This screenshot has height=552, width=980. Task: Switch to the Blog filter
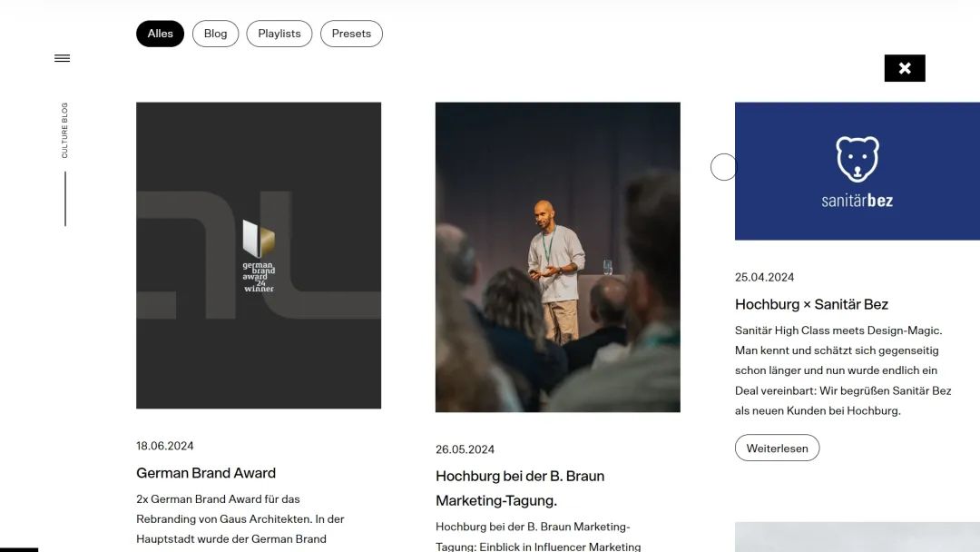click(x=215, y=34)
